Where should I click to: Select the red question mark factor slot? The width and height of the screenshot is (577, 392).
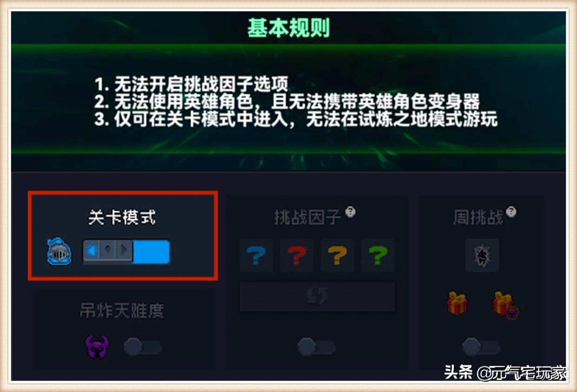[297, 255]
